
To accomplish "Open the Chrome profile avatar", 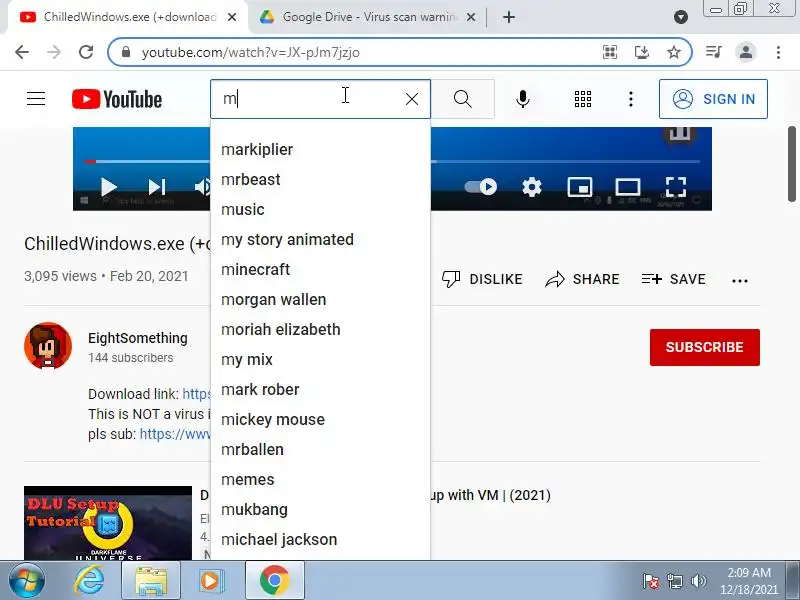I will coord(745,52).
